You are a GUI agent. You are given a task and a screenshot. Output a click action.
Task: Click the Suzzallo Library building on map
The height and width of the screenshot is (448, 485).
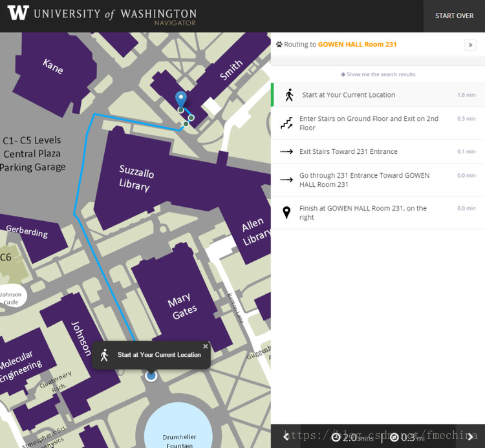(x=136, y=178)
